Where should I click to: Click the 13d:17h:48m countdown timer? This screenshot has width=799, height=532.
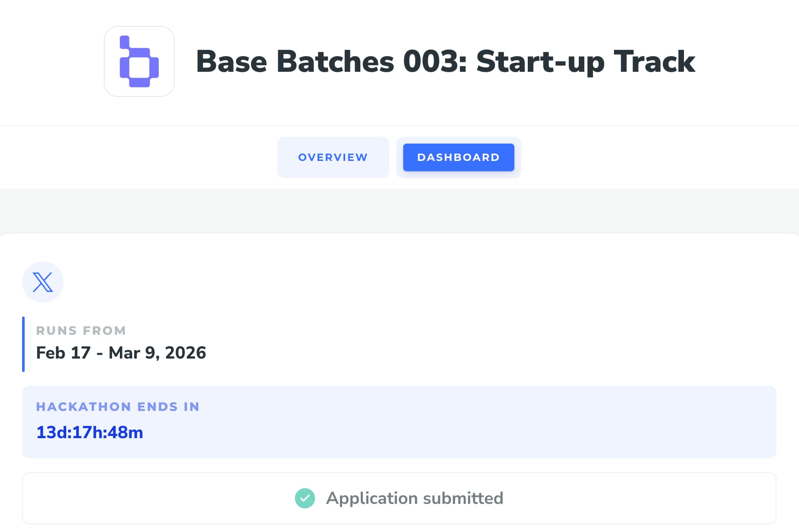[x=90, y=433]
